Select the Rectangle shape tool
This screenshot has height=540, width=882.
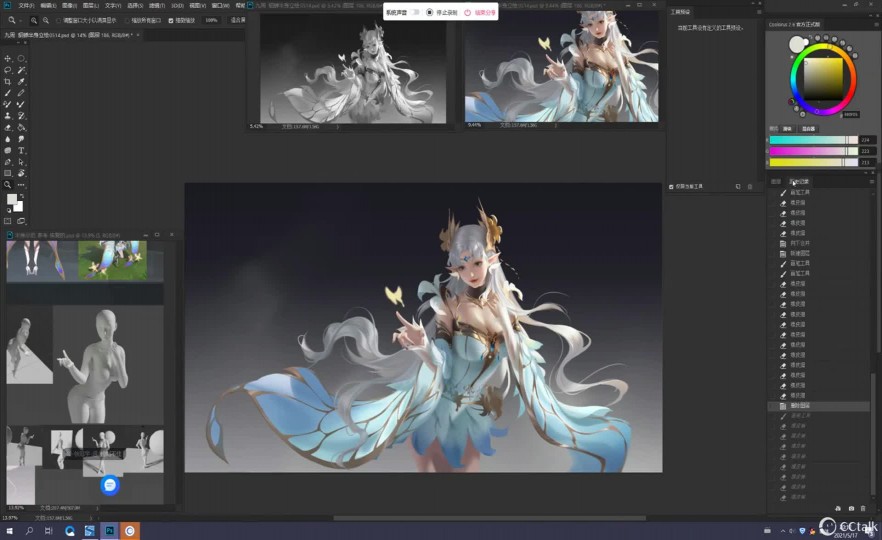pyautogui.click(x=8, y=173)
